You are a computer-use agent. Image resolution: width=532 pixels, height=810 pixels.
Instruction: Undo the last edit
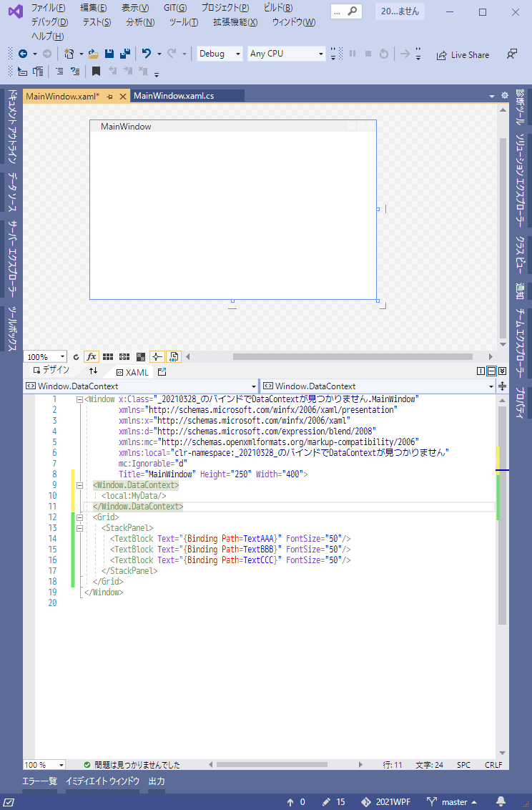pos(147,54)
